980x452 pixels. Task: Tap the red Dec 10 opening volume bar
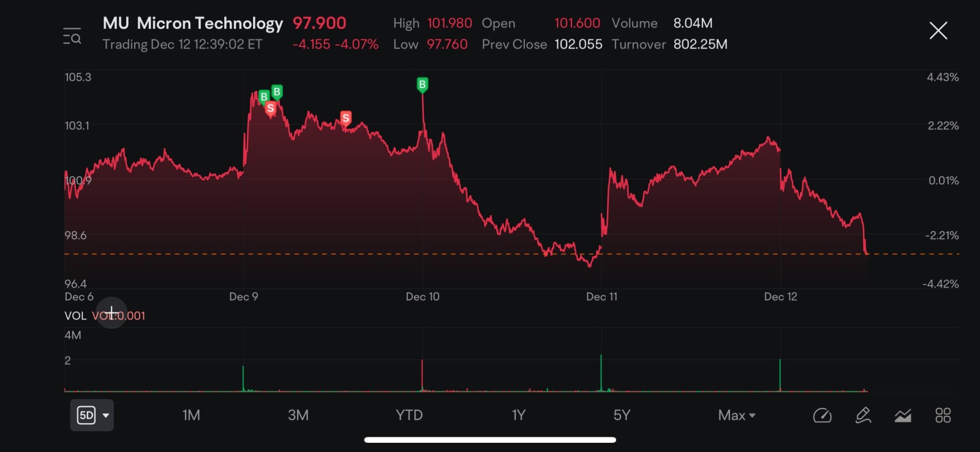pos(422,375)
